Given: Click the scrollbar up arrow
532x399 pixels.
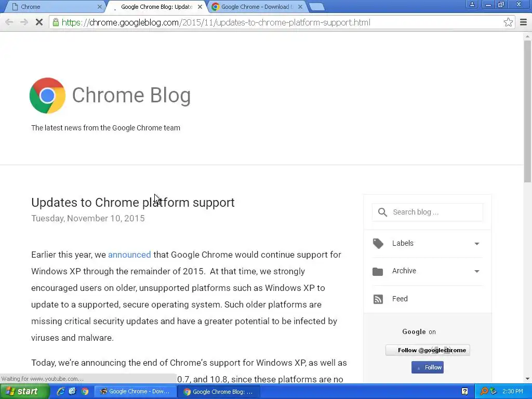Looking at the screenshot, I should tap(527, 36).
